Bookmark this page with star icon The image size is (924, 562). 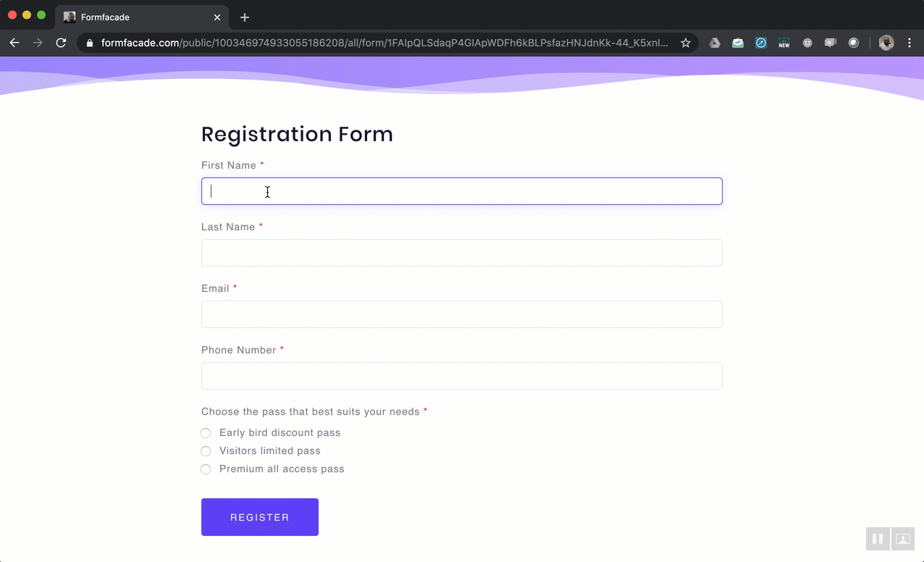[685, 43]
